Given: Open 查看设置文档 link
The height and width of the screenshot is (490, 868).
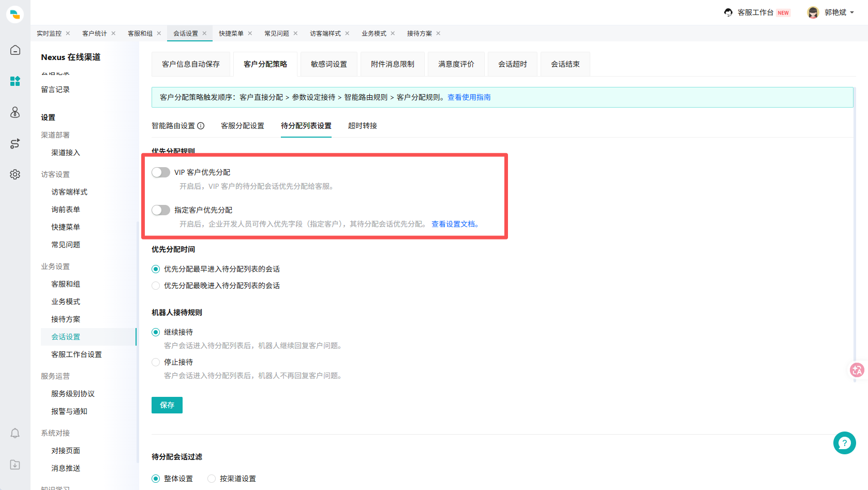Looking at the screenshot, I should [455, 224].
